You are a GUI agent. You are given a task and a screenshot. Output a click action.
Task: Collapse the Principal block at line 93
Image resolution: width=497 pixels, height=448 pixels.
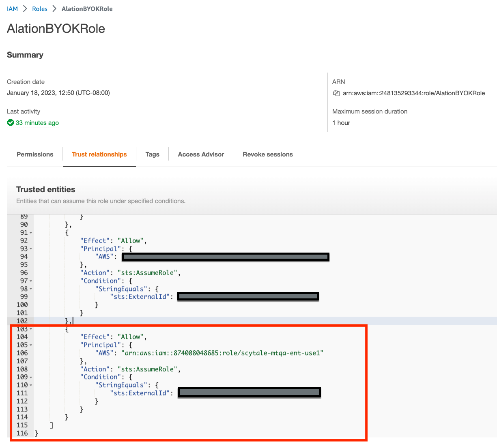tap(31, 249)
